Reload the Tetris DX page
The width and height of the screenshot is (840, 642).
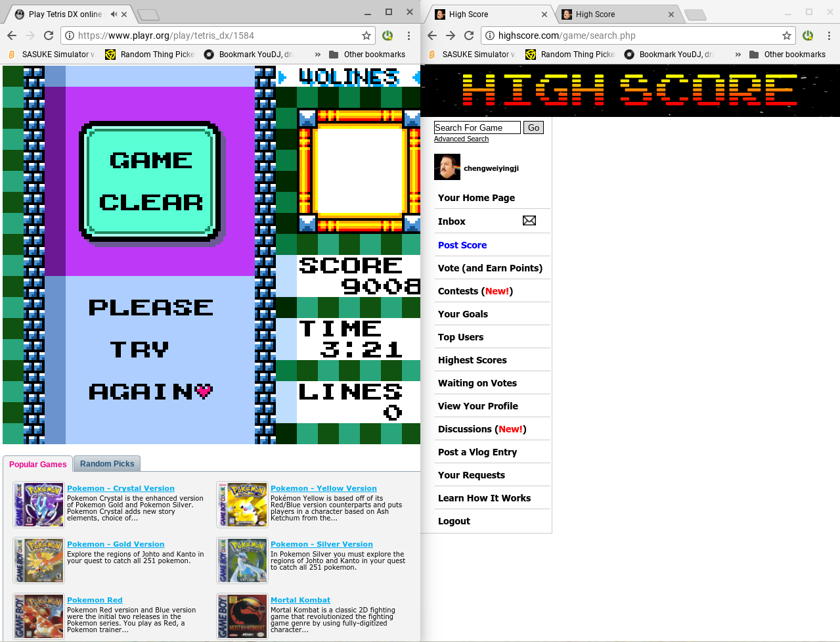pyautogui.click(x=49, y=35)
